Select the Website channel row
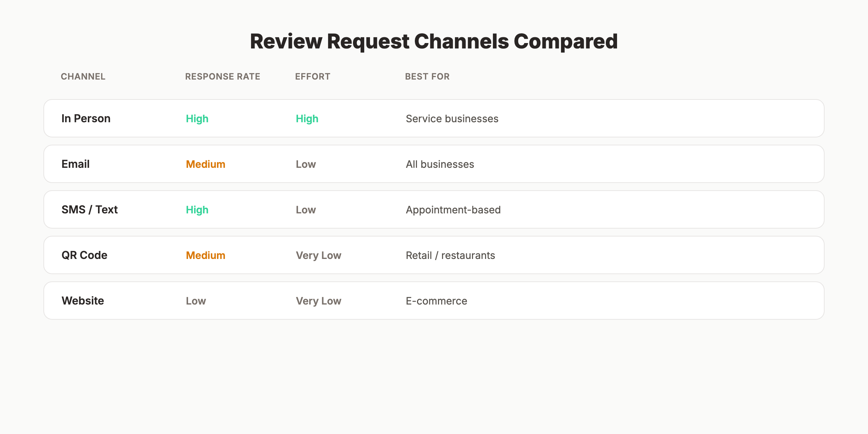The width and height of the screenshot is (868, 434). 433,300
